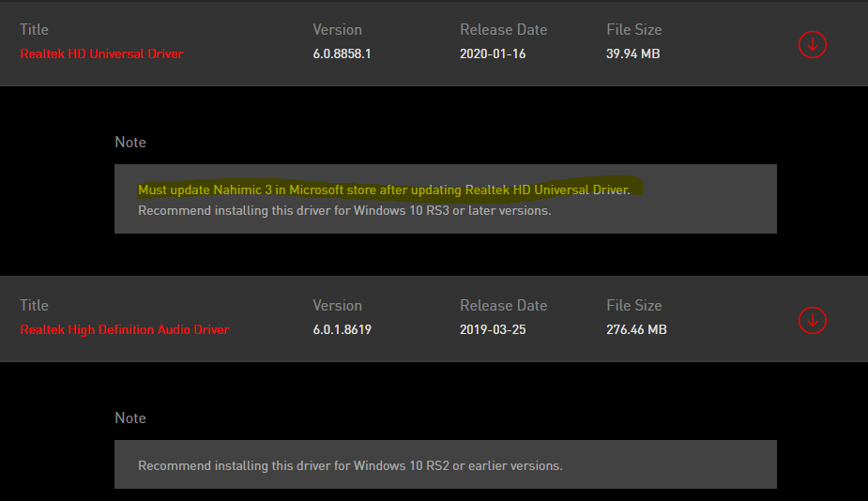
Task: Click the Note heading above the RS2 message
Action: pyautogui.click(x=130, y=417)
